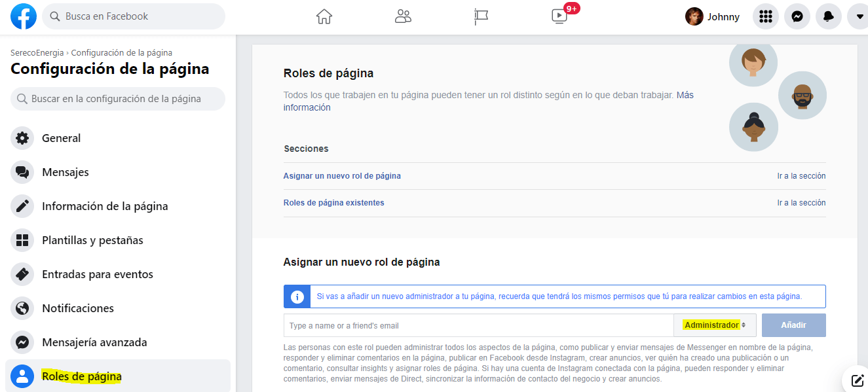Open the nine-dot menu grid icon
868x392 pixels.
pyautogui.click(x=765, y=17)
